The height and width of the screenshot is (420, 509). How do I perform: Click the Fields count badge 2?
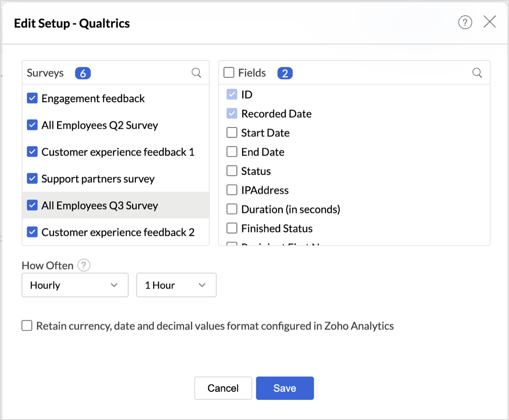[x=285, y=73]
